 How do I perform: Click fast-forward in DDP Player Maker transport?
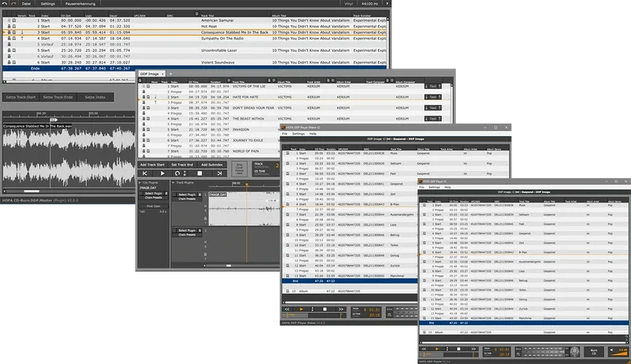tap(342, 309)
